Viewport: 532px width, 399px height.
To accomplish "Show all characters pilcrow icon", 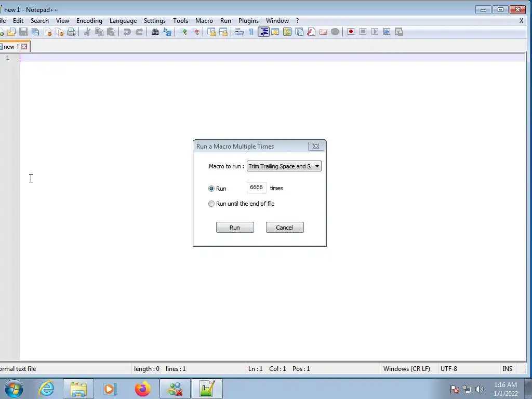I will click(251, 32).
